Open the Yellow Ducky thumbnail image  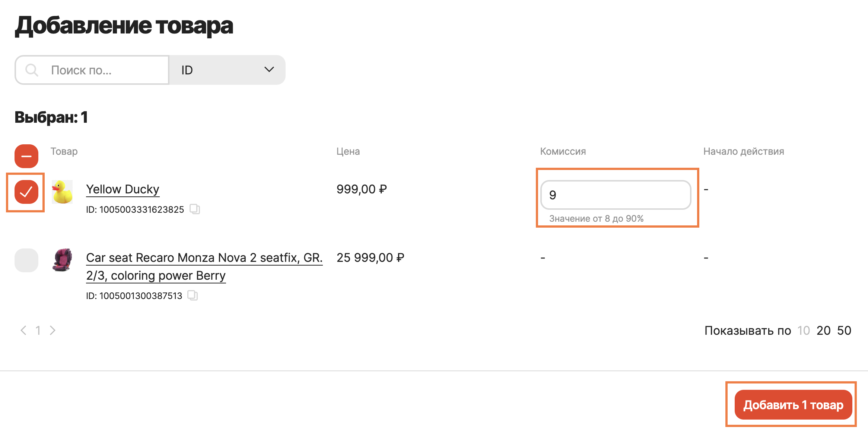pos(62,192)
